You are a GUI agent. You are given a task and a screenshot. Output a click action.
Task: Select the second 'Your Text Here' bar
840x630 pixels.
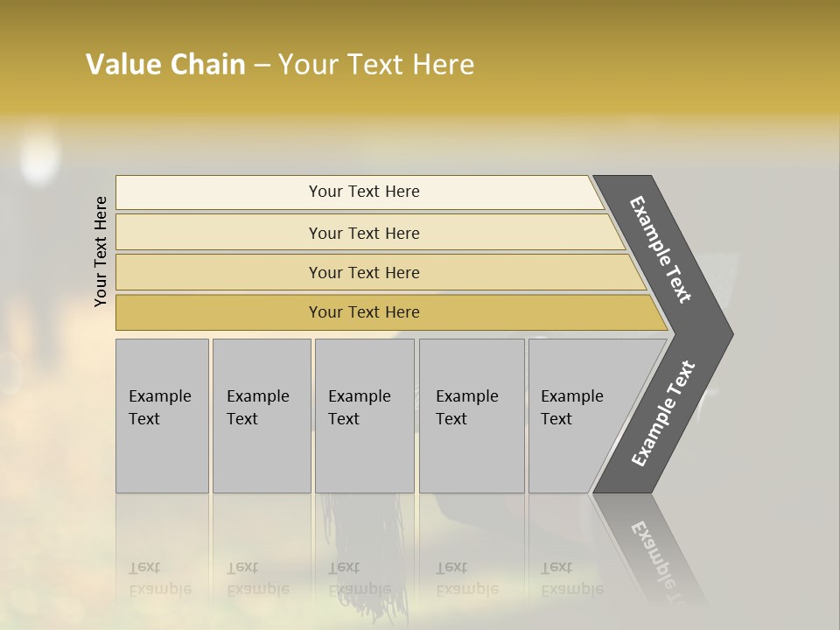pyautogui.click(x=363, y=233)
